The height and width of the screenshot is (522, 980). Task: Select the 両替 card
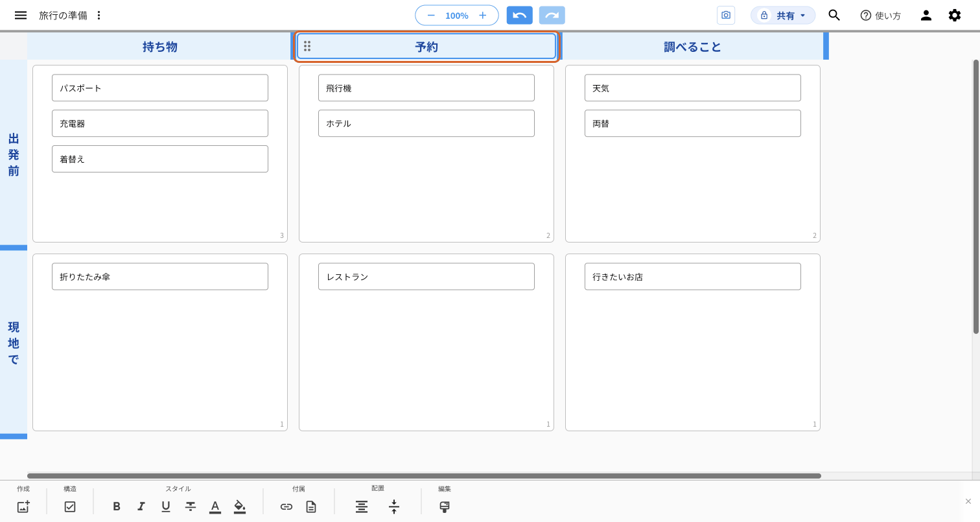[x=693, y=123]
